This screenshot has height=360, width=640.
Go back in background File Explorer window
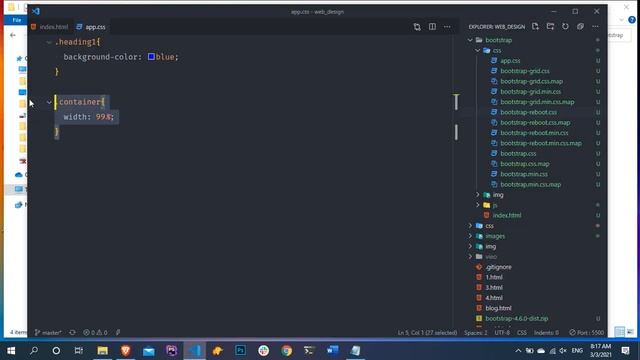coord(13,36)
